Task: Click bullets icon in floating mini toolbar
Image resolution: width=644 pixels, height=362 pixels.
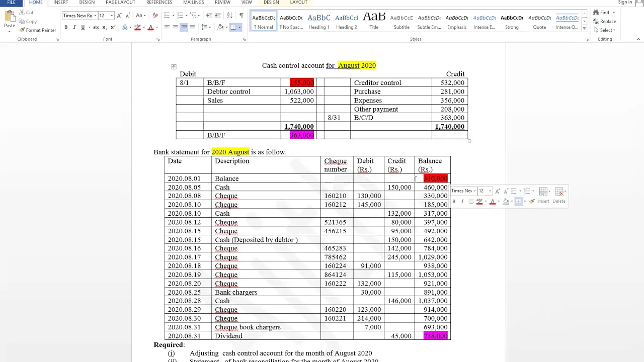Action: pyautogui.click(x=514, y=191)
